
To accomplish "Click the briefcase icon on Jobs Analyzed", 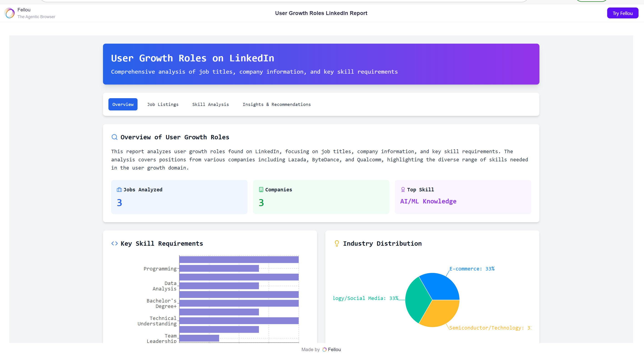I will pos(119,190).
